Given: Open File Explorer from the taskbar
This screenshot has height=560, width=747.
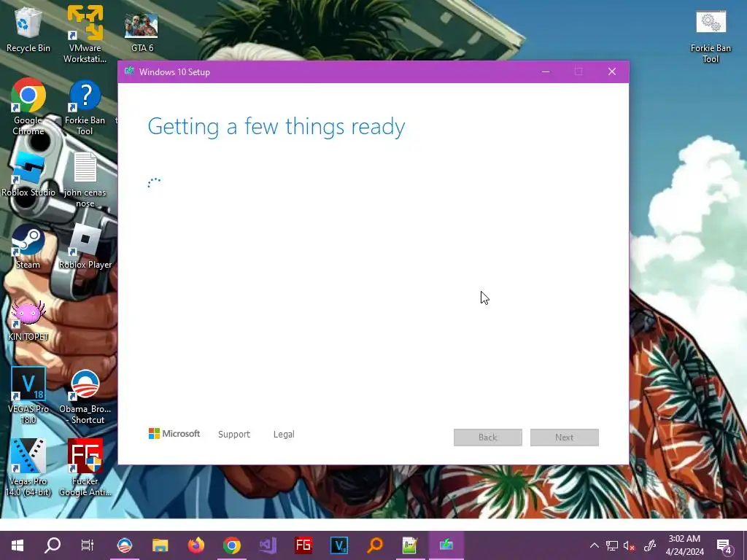Looking at the screenshot, I should pos(160,545).
